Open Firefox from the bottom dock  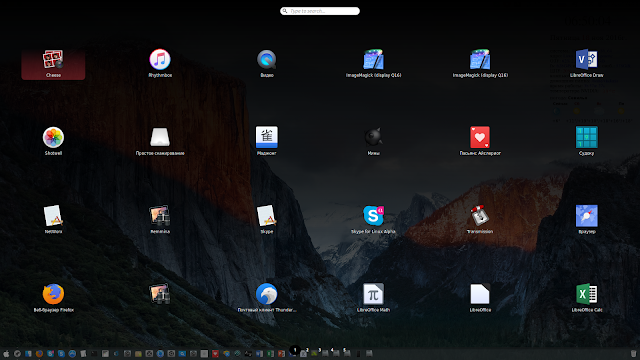point(39,354)
